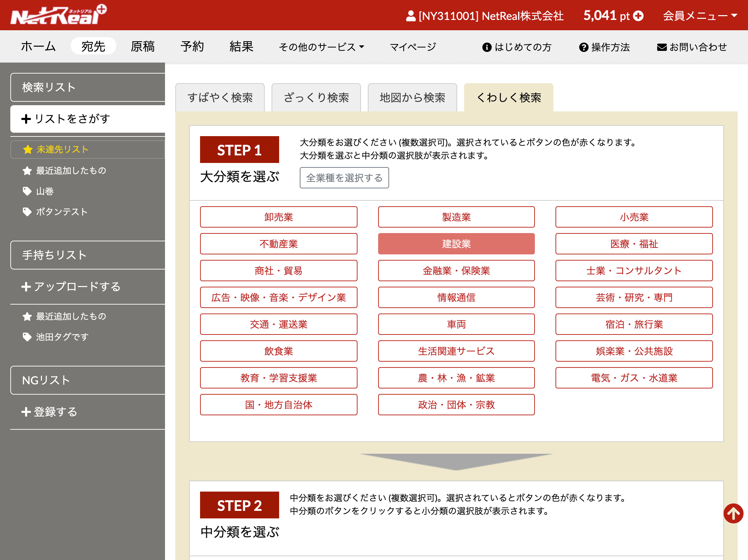Click the 手持ちリスト sidebar header
The height and width of the screenshot is (560, 748).
tap(88, 255)
